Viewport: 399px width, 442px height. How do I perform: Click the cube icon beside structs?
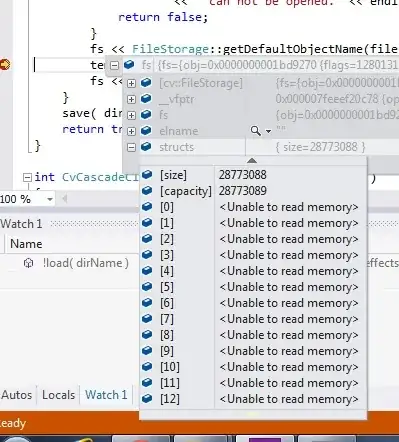146,146
